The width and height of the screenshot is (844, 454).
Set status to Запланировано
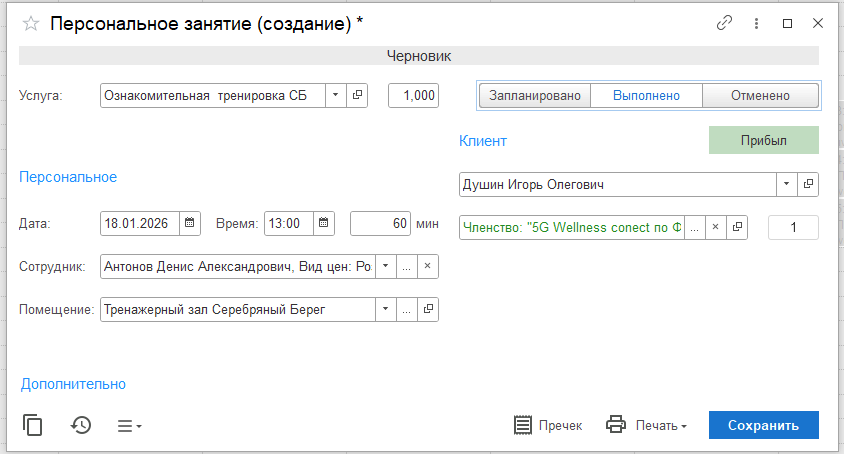534,96
